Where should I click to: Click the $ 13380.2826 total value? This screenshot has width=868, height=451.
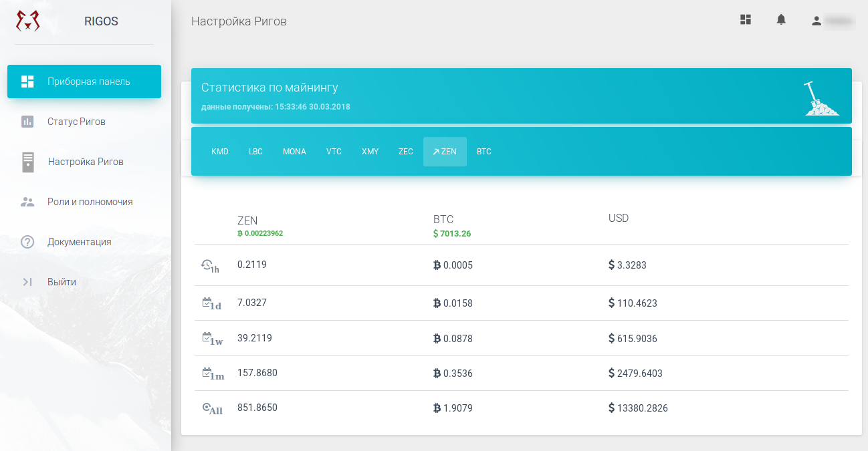coord(638,408)
